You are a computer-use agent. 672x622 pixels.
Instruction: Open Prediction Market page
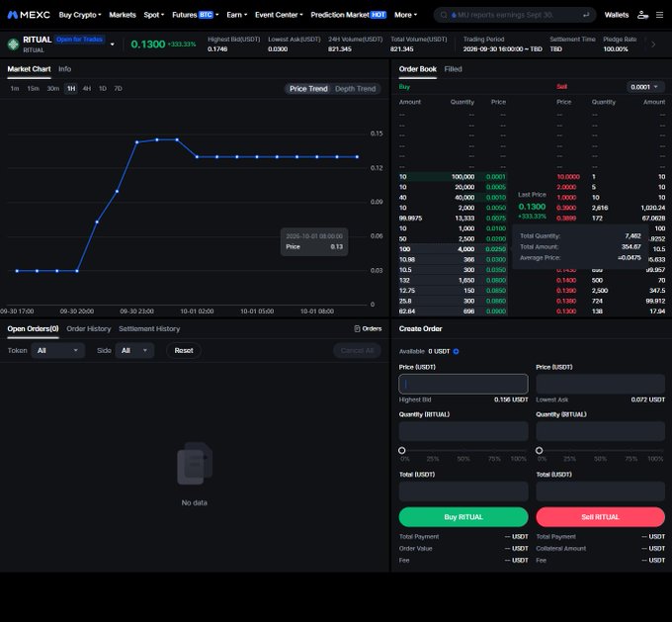[349, 15]
